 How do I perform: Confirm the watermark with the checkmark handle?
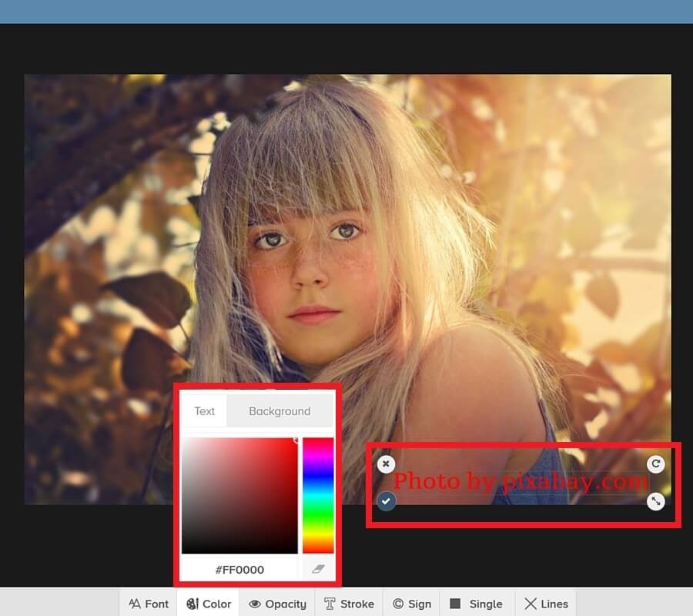(x=387, y=501)
